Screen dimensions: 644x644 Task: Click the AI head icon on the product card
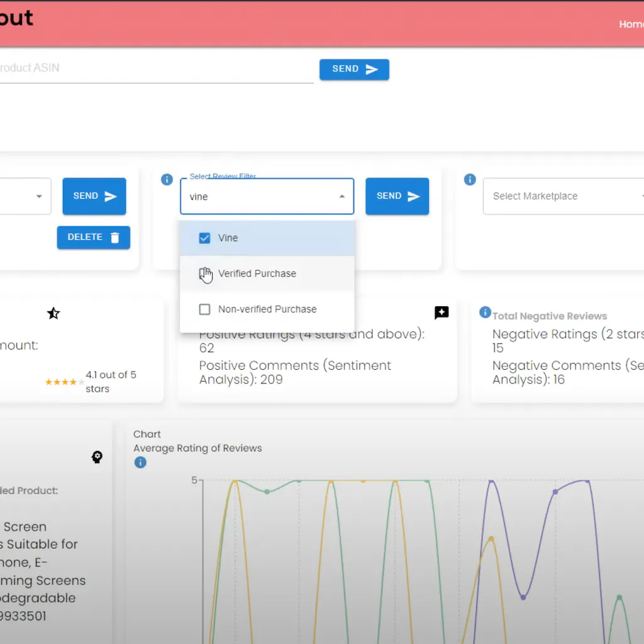tap(97, 457)
